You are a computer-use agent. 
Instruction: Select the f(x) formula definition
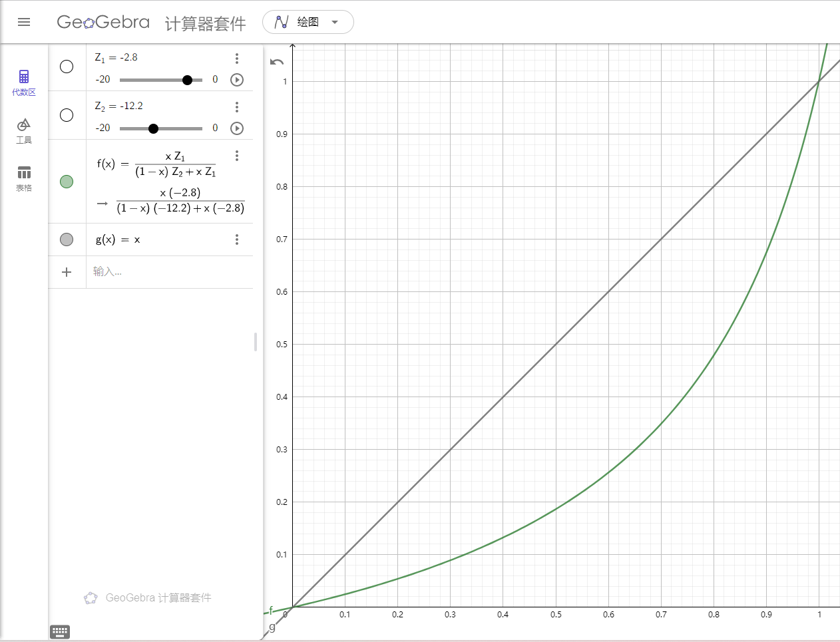[x=156, y=164]
